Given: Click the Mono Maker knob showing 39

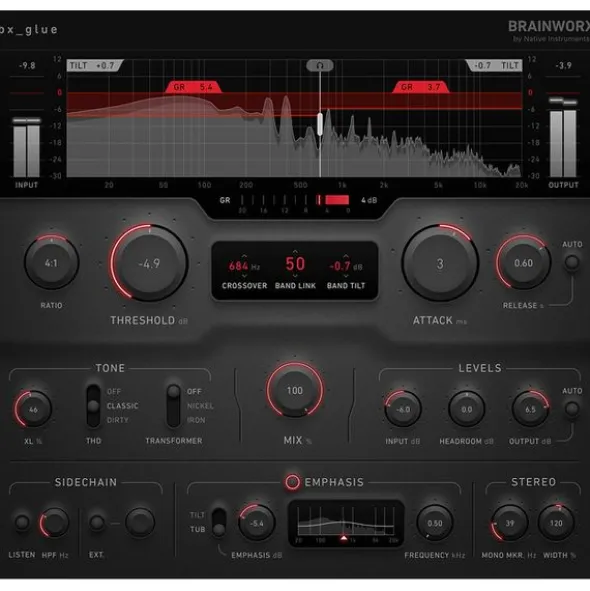Looking at the screenshot, I should click(510, 523).
